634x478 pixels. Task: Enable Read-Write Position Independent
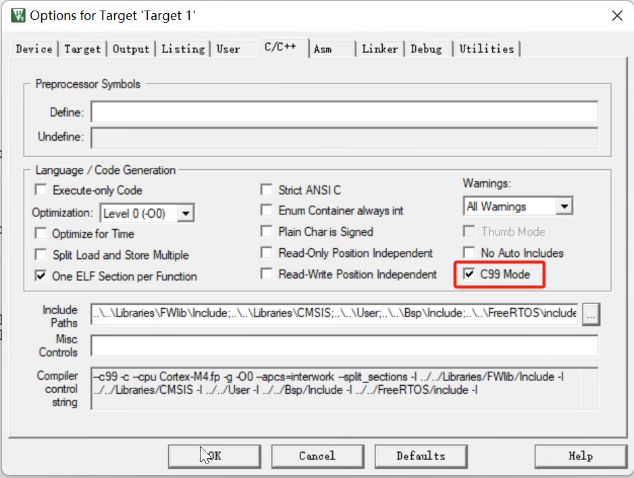point(266,274)
